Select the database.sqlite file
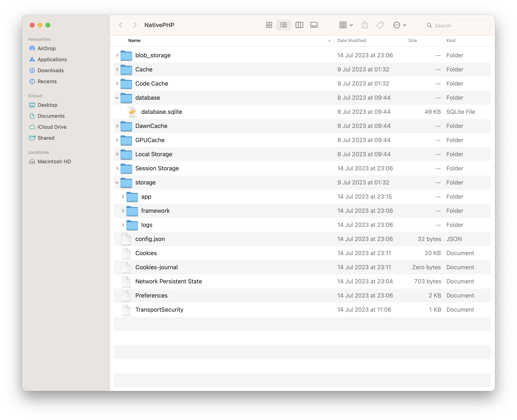Image resolution: width=517 pixels, height=420 pixels. pyautogui.click(x=161, y=111)
